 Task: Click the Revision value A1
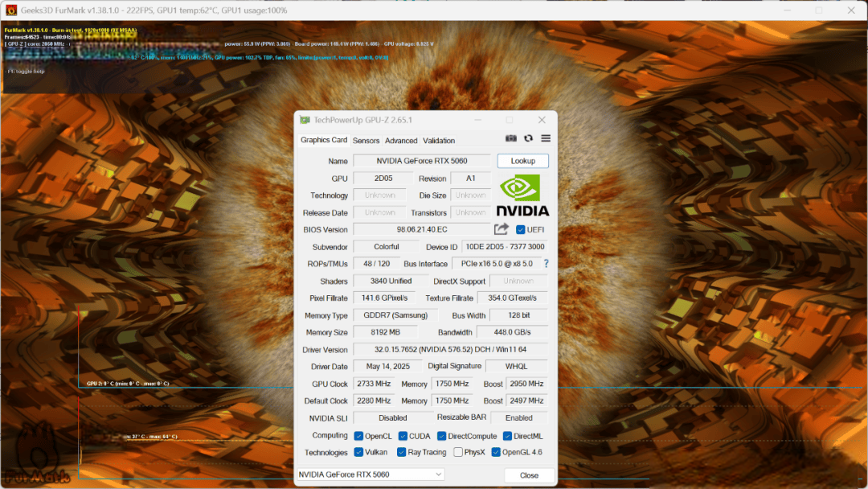click(x=470, y=179)
